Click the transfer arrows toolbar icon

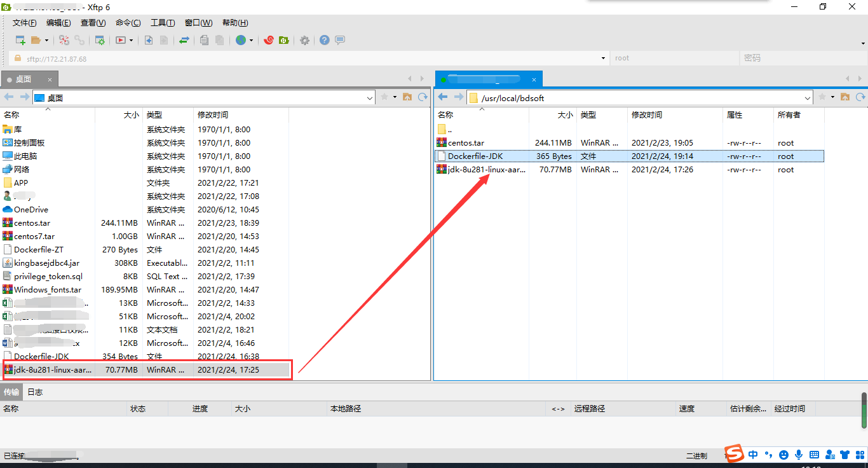[184, 39]
